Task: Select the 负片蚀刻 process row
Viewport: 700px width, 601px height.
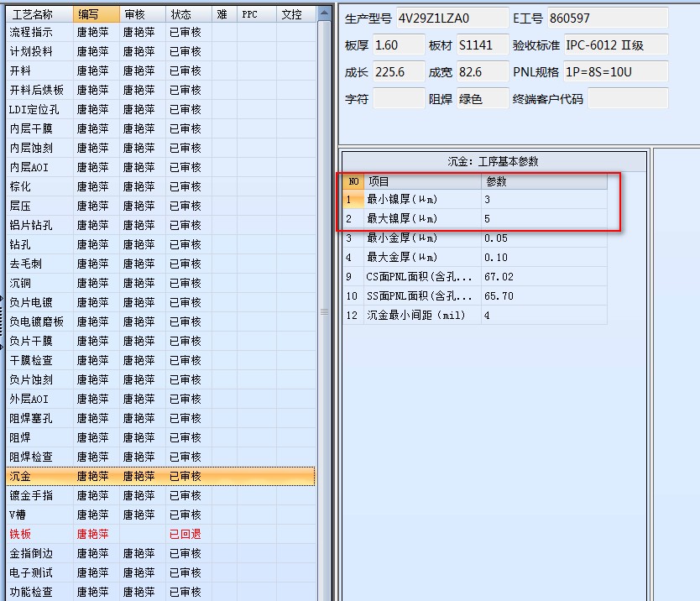Action: click(x=161, y=379)
